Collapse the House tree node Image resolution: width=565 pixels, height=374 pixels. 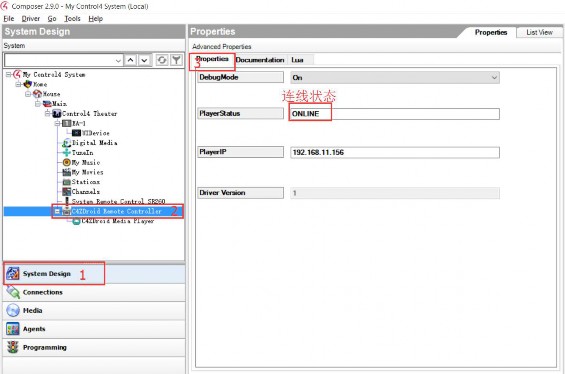tap(28, 94)
